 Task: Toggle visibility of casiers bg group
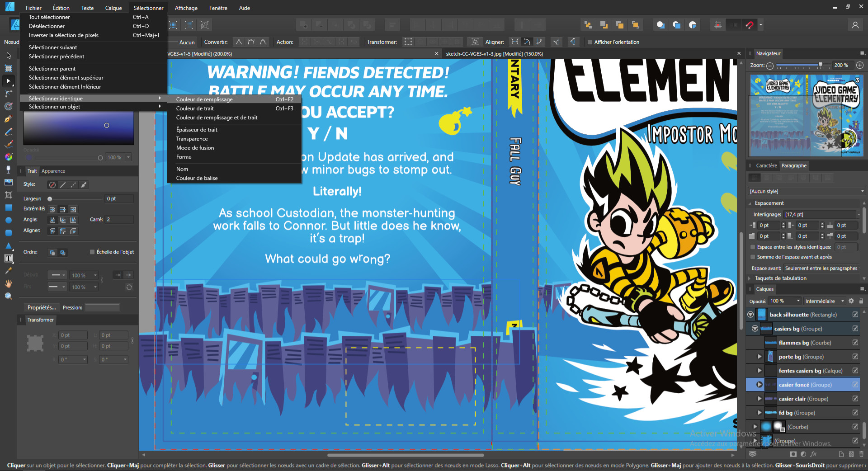pyautogui.click(x=855, y=329)
